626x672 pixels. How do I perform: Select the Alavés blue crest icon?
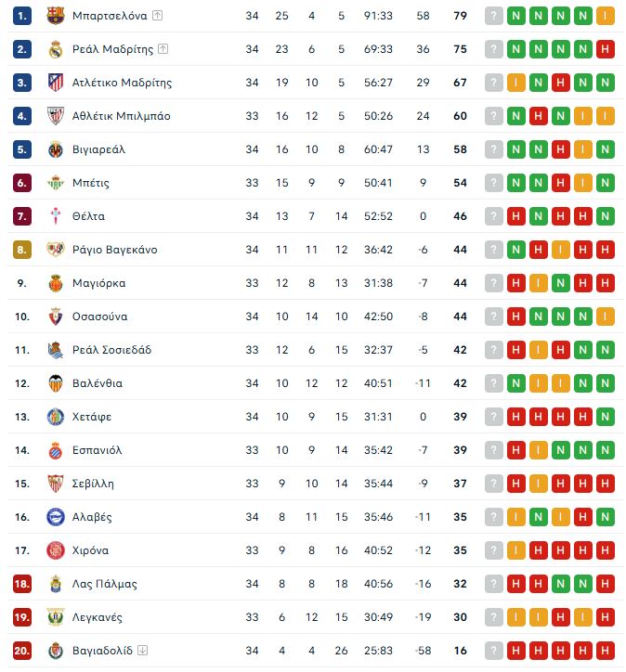56,517
